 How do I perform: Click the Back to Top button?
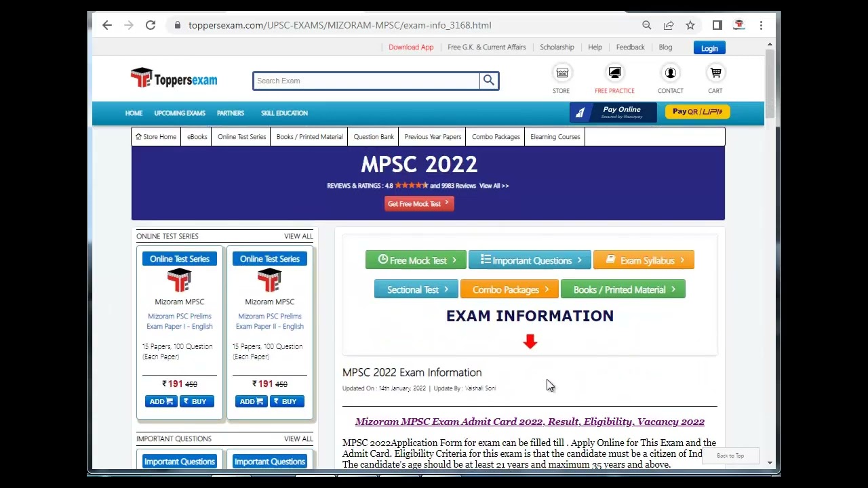pos(730,455)
